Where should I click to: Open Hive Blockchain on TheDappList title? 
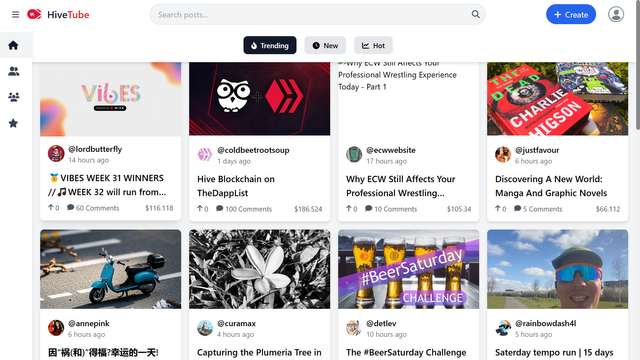(236, 186)
